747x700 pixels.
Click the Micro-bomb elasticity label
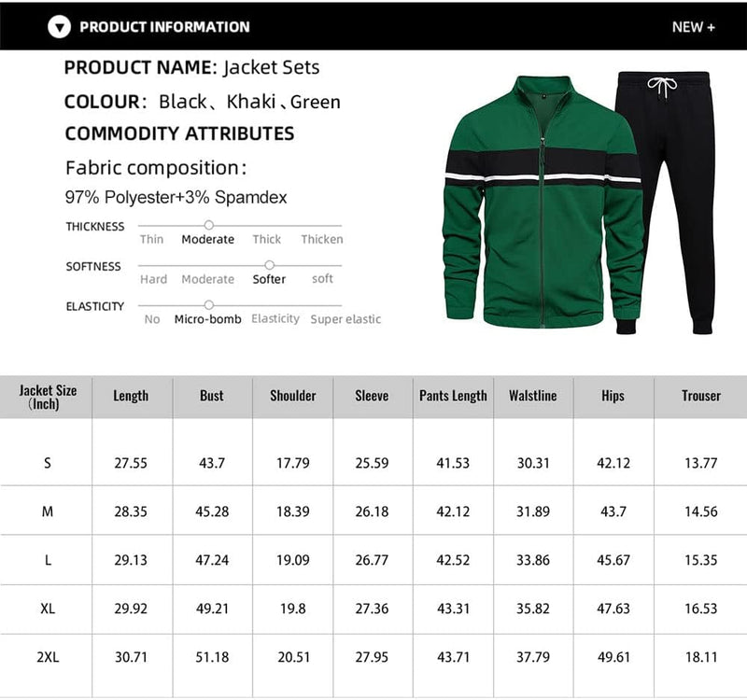[x=207, y=319]
